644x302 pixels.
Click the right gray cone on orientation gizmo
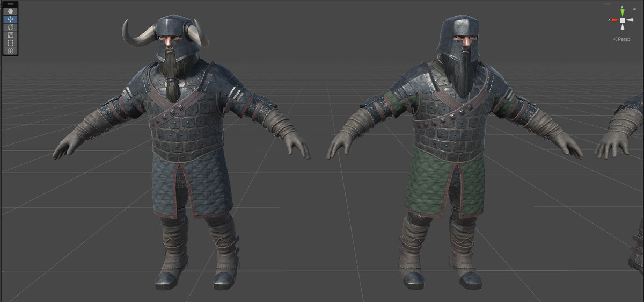[630, 20]
